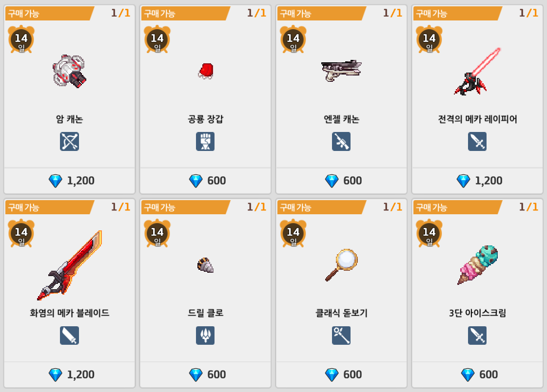
Task: Click greatsword icon under 화염의 메카 블레이드
Action: (69, 335)
